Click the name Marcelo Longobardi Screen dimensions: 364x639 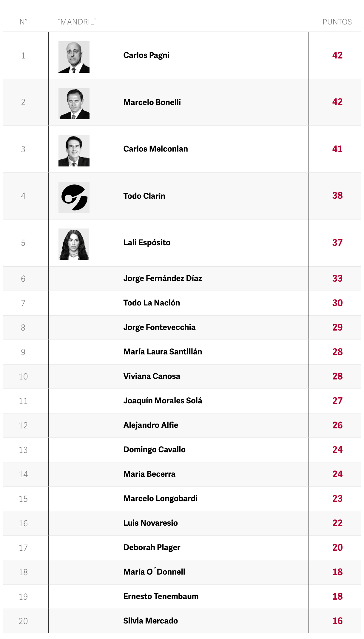click(x=161, y=498)
